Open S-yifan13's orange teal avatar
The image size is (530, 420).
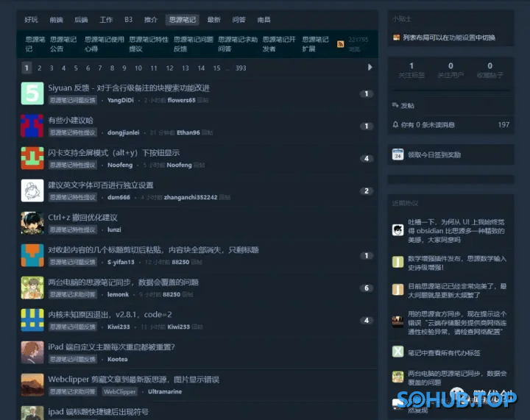coord(32,255)
